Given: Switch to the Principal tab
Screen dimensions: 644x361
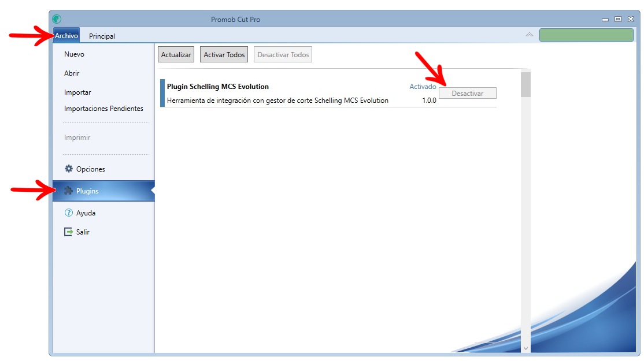Looking at the screenshot, I should [x=102, y=36].
